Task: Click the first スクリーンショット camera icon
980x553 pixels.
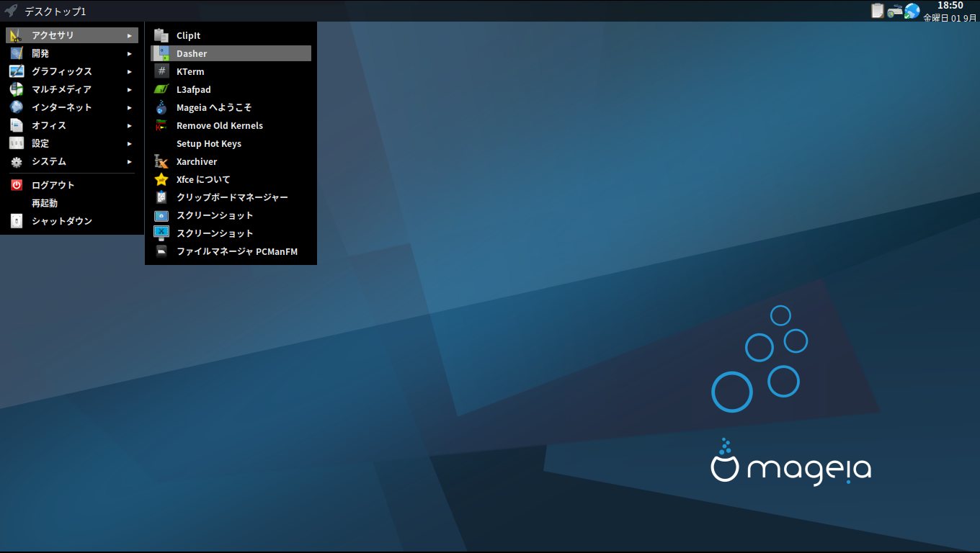Action: pos(161,215)
